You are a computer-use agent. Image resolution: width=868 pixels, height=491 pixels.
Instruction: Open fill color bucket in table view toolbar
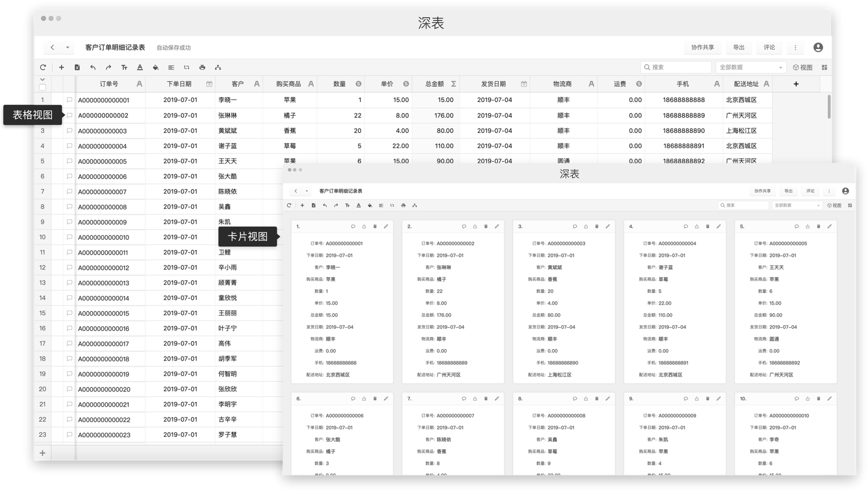coord(156,67)
